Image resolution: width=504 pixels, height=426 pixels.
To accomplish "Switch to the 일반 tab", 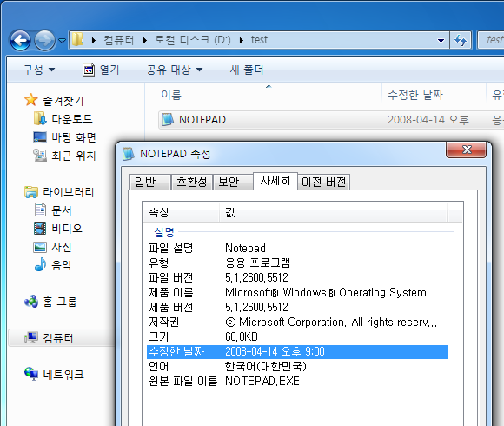I will pyautogui.click(x=149, y=182).
